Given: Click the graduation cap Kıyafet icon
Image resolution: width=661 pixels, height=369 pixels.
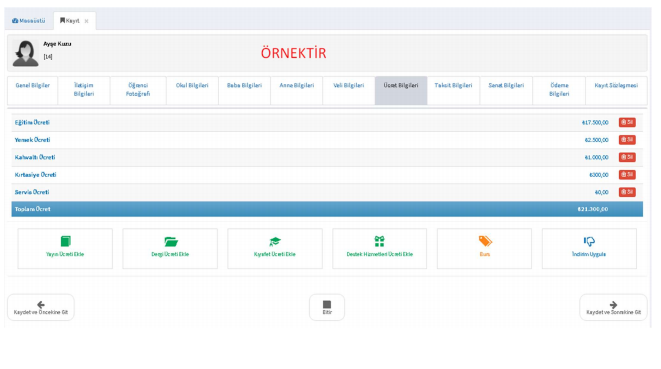Looking at the screenshot, I should [275, 241].
